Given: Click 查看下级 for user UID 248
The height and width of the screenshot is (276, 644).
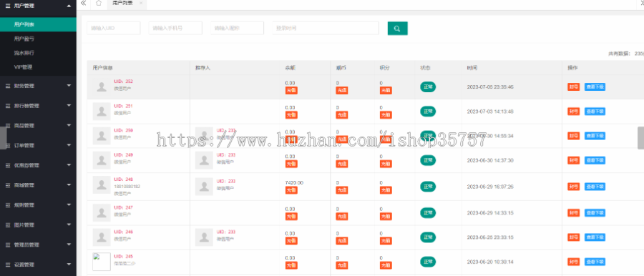Looking at the screenshot, I should point(595,187).
